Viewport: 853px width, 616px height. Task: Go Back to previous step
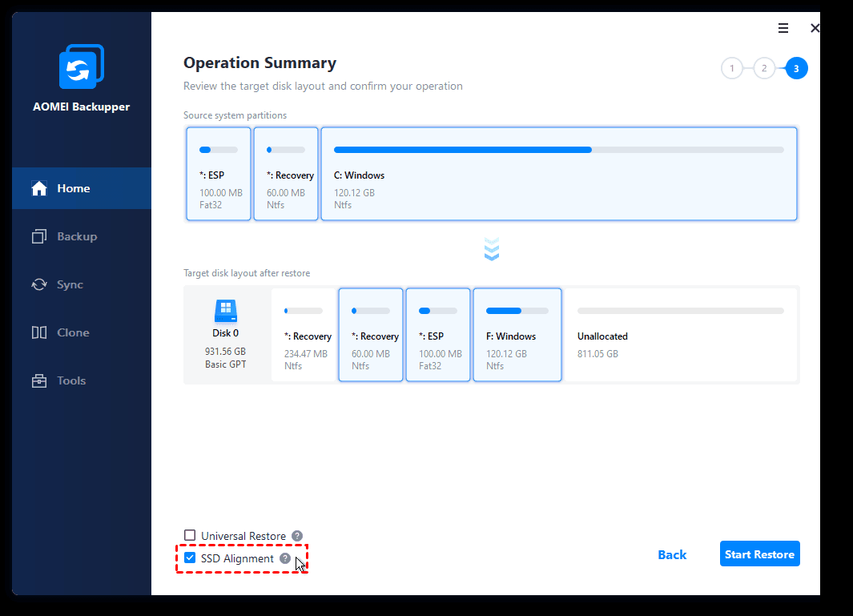pyautogui.click(x=672, y=554)
